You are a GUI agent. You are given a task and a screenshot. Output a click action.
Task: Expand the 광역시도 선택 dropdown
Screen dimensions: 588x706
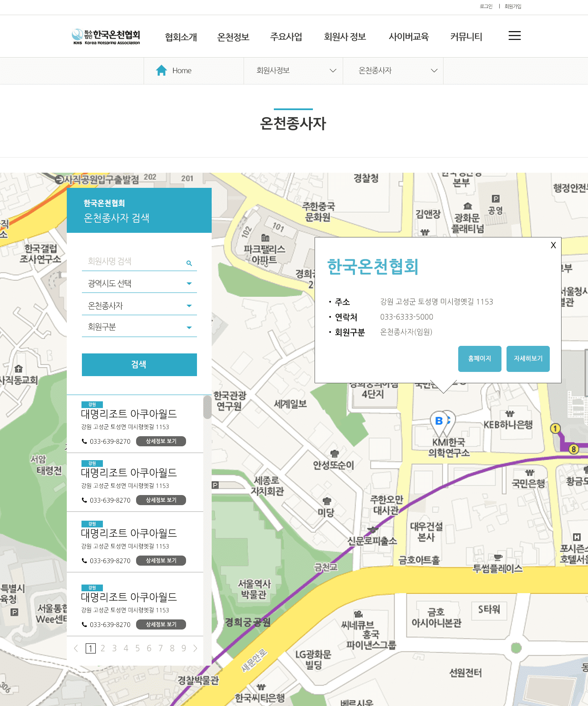pos(139,284)
